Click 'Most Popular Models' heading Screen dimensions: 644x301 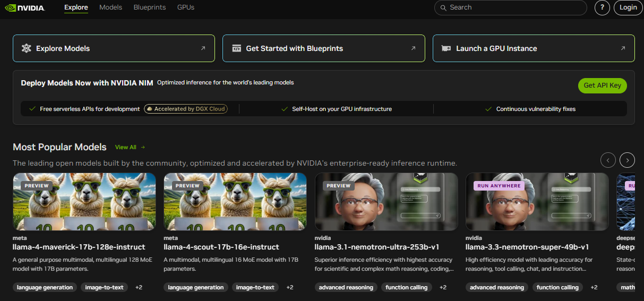(x=59, y=147)
